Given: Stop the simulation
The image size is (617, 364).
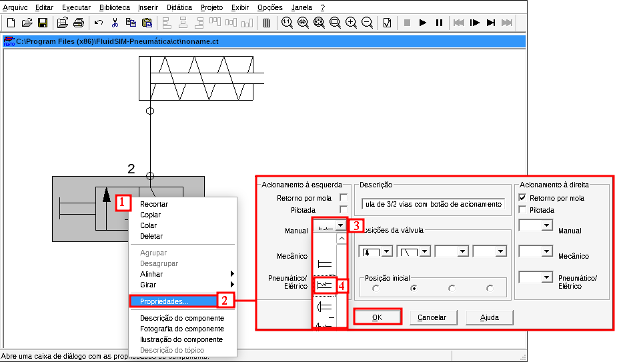Looking at the screenshot, I should 408,23.
